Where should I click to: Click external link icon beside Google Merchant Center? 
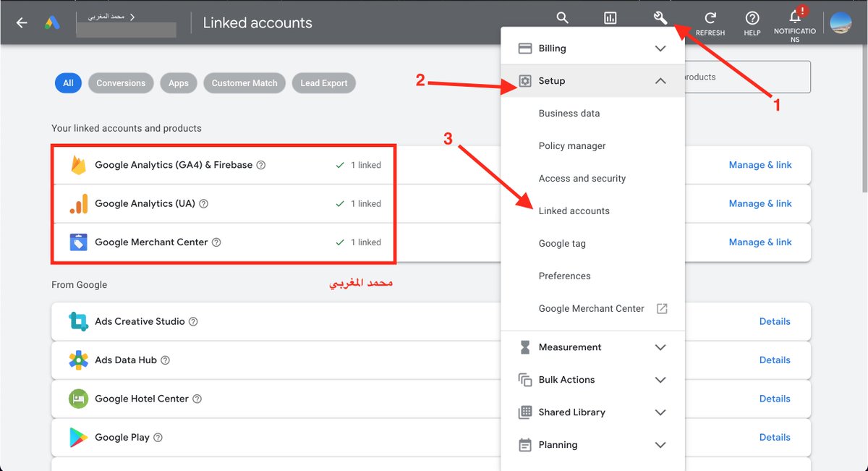662,308
